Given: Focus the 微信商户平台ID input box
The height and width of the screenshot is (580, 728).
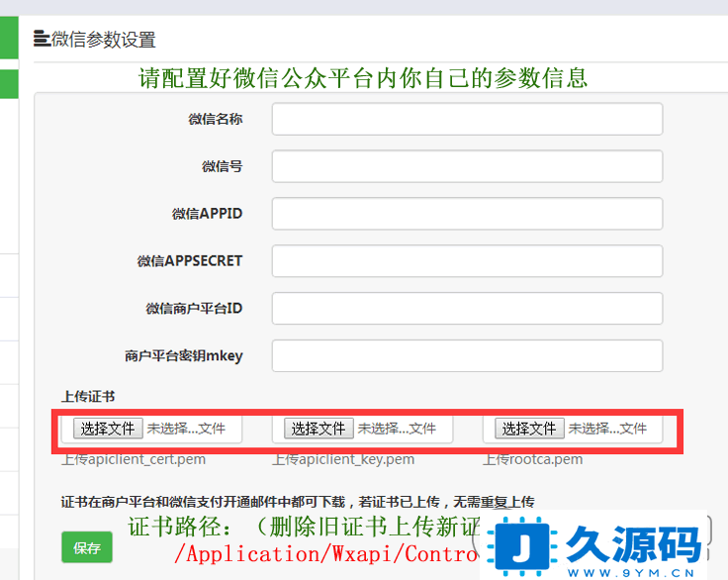Looking at the screenshot, I should pyautogui.click(x=467, y=309).
